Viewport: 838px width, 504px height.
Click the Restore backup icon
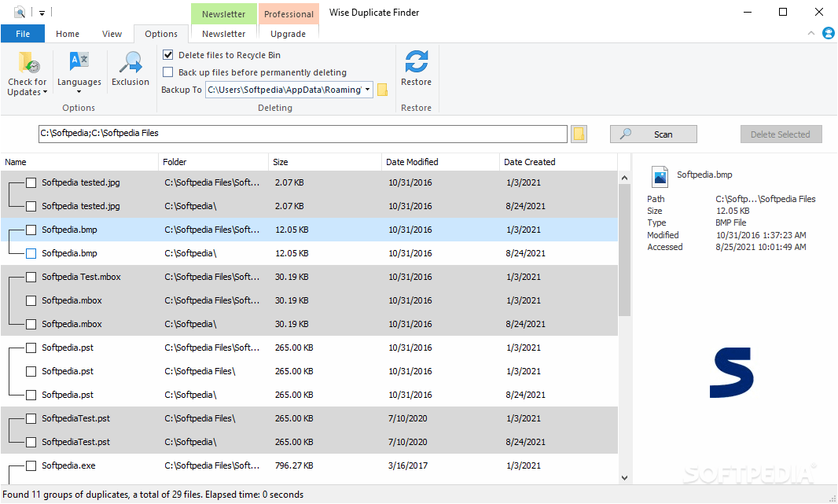pos(417,61)
